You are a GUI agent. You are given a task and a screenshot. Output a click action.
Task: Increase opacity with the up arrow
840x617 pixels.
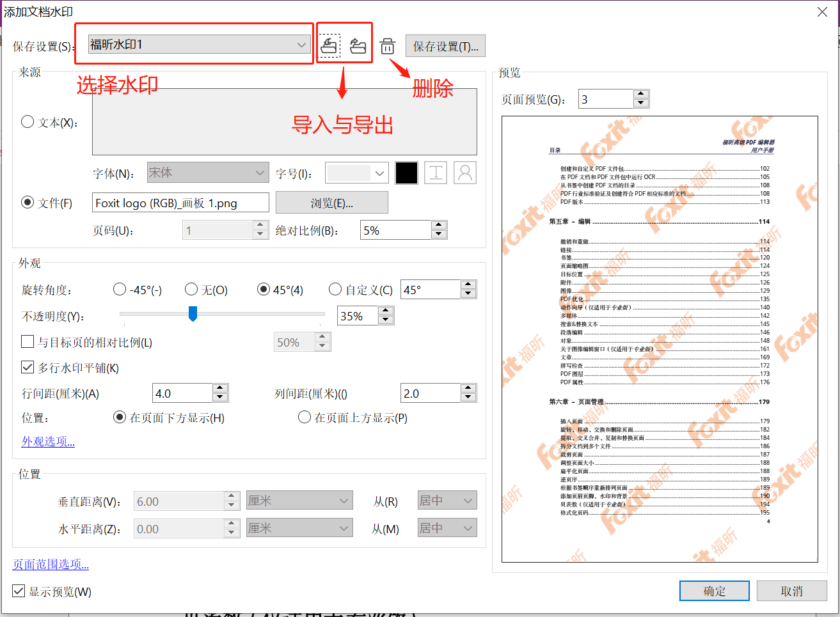pyautogui.click(x=386, y=311)
